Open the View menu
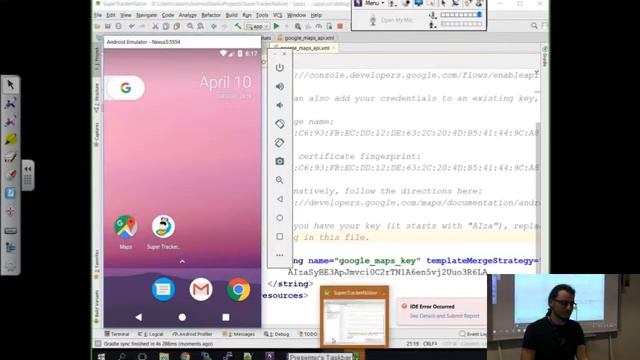640x360 pixels. [x=126, y=15]
